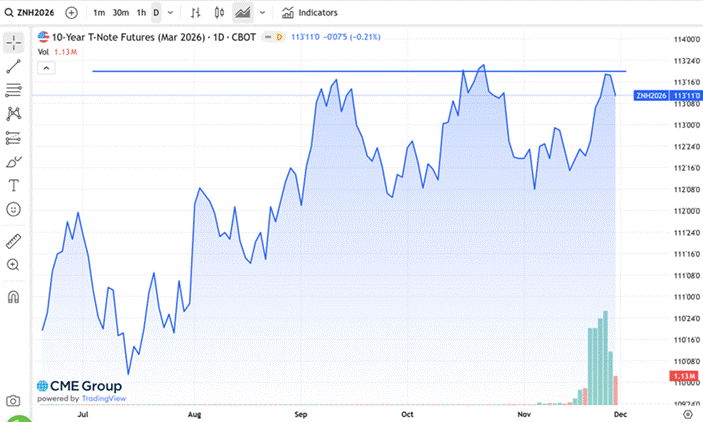Click the minus market status pill
703x422 pixels.
coord(268,37)
